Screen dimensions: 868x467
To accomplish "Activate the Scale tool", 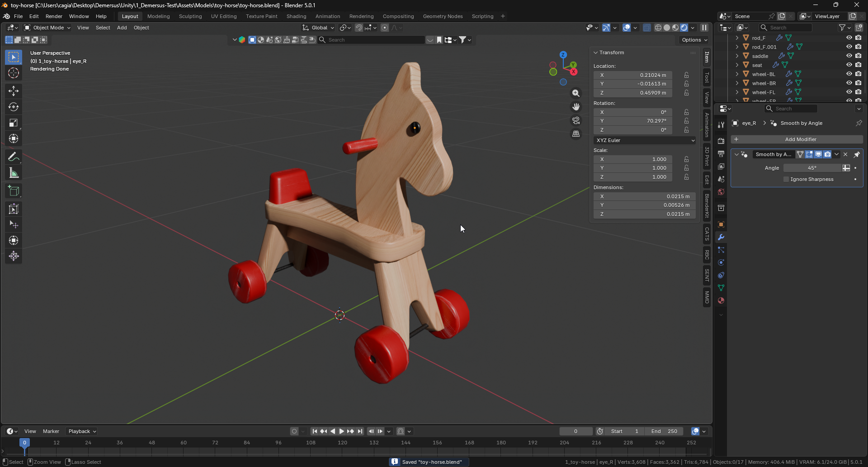I will (14, 123).
